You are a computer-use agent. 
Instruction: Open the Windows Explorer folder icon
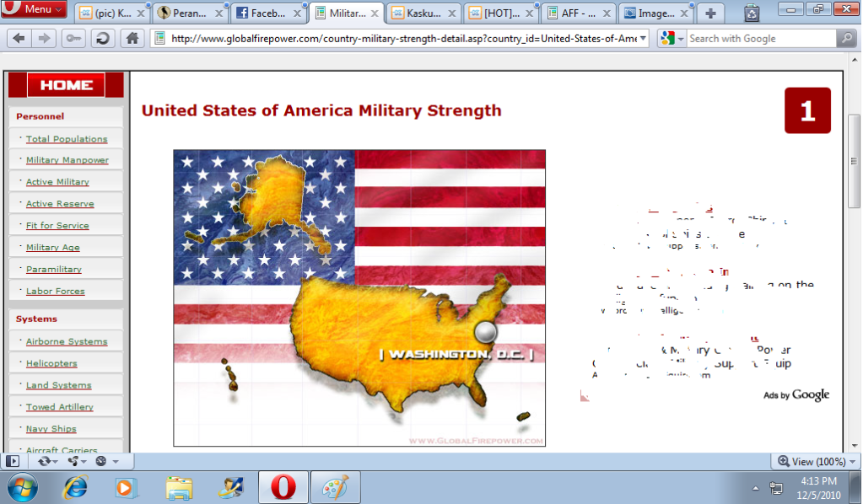tap(179, 487)
